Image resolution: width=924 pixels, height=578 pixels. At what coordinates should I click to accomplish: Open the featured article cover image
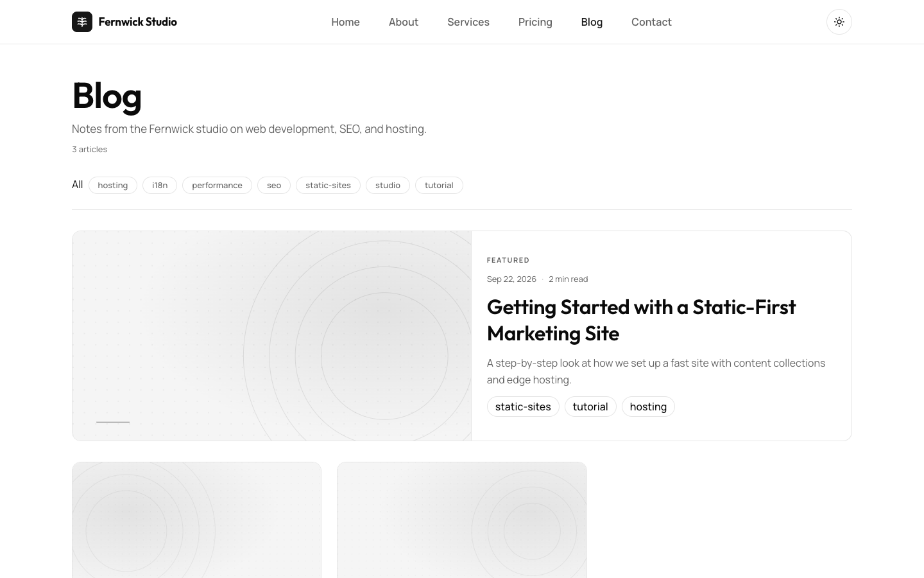272,336
